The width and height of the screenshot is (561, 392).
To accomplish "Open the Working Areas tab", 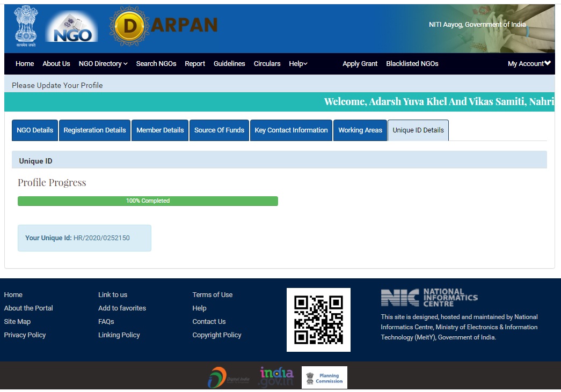I will 360,130.
